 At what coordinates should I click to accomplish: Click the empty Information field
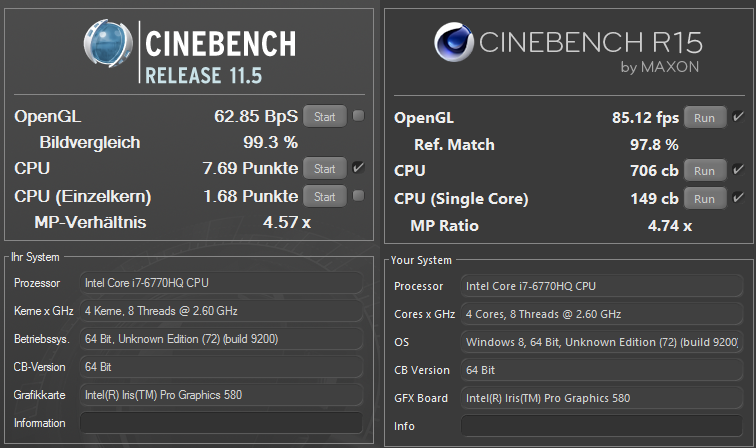pos(221,423)
